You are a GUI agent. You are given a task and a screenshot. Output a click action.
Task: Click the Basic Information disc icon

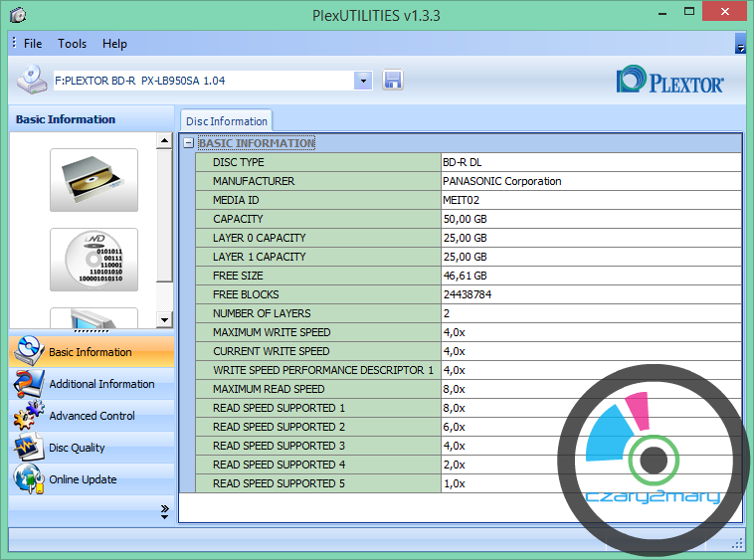(29, 352)
